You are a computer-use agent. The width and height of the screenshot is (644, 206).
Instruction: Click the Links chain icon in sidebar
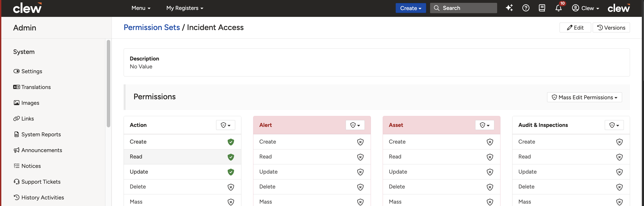(16, 119)
